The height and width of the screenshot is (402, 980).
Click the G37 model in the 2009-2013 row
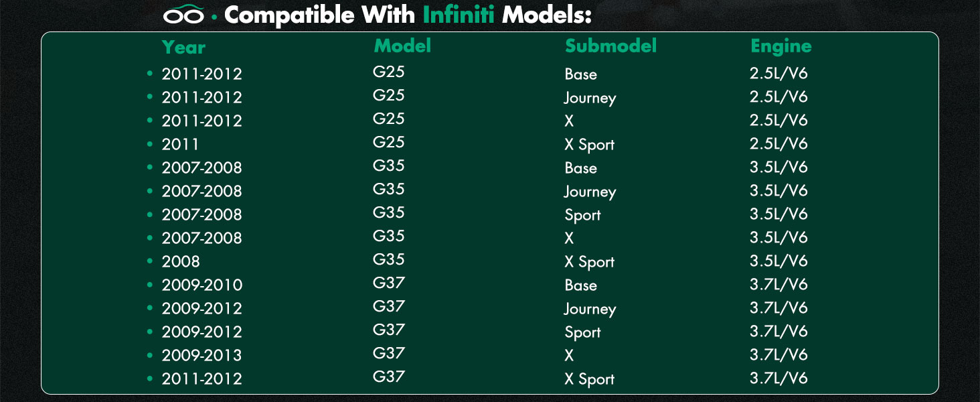(x=389, y=353)
